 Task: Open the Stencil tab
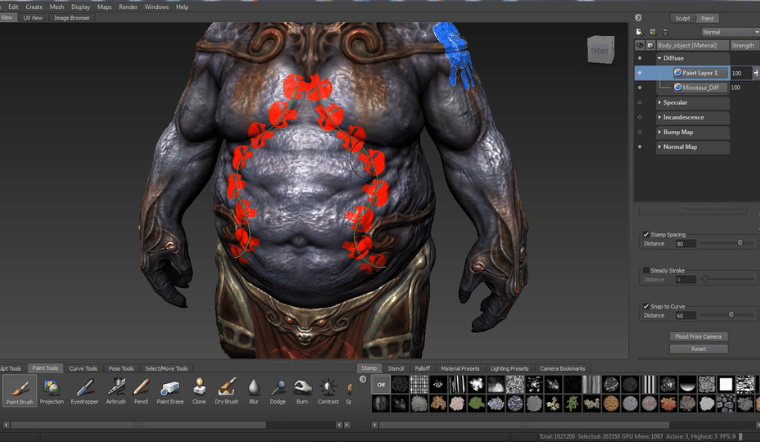point(396,368)
